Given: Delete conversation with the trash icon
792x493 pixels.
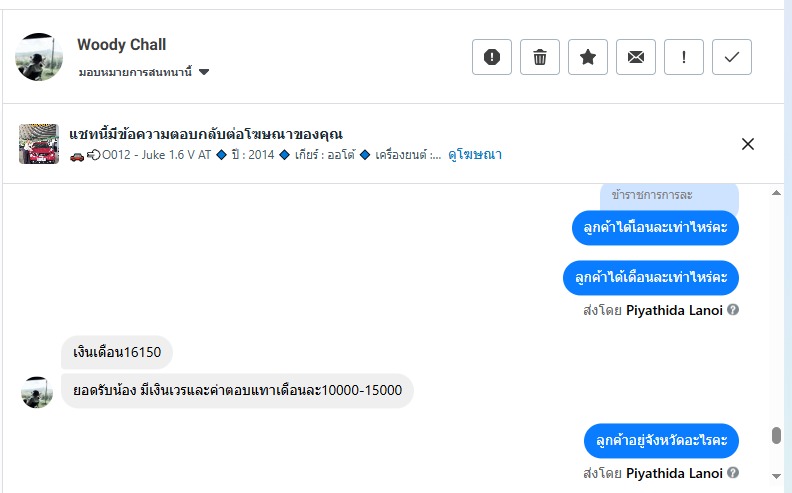Looking at the screenshot, I should 540,57.
